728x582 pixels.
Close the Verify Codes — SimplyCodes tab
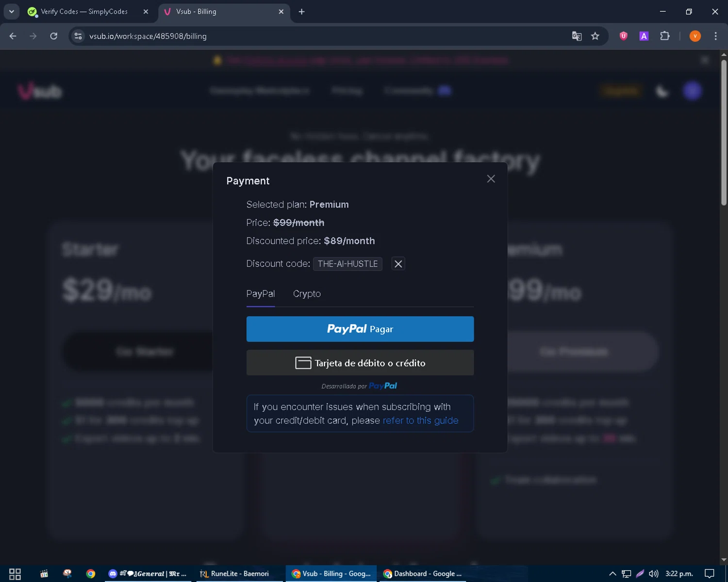[x=146, y=12]
